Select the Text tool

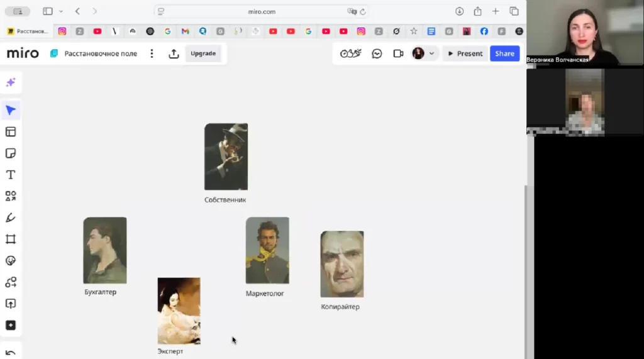coord(11,175)
